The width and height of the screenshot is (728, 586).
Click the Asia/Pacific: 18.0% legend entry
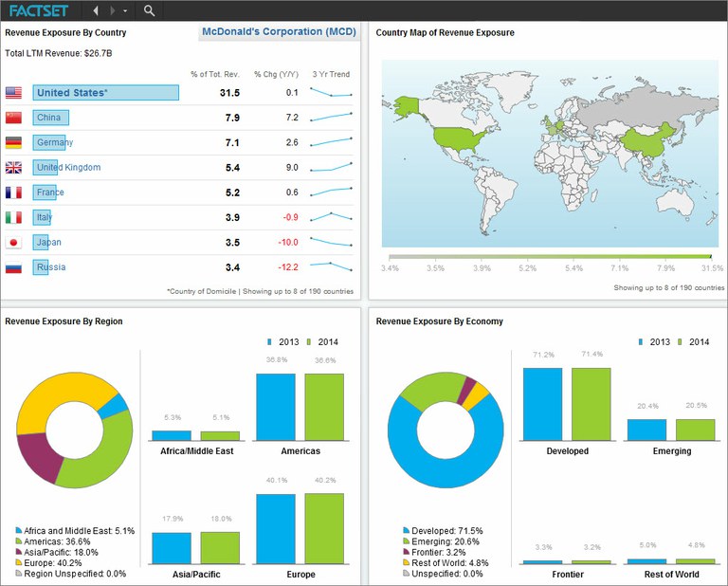coord(57,552)
